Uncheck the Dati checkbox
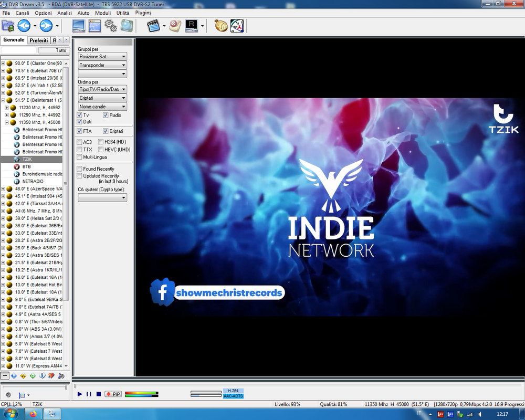The height and width of the screenshot is (420, 525). point(79,122)
